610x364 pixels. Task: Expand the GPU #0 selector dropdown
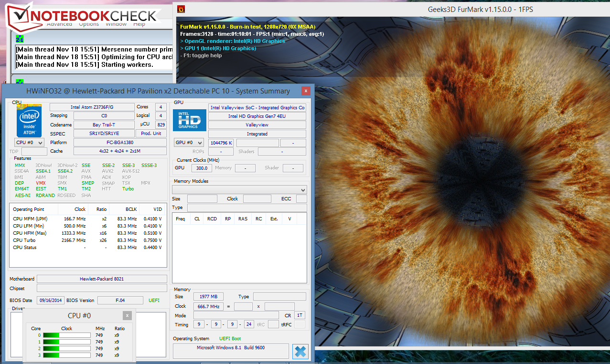(x=190, y=143)
